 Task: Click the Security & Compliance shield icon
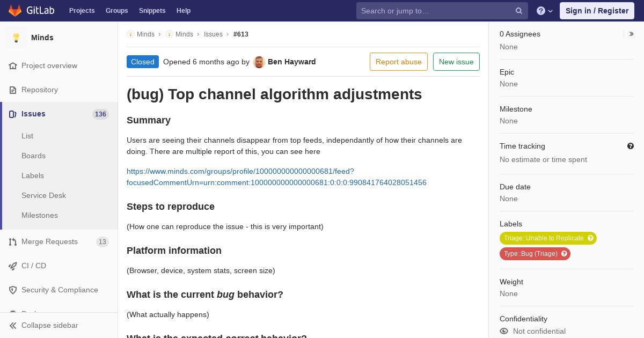click(13, 290)
